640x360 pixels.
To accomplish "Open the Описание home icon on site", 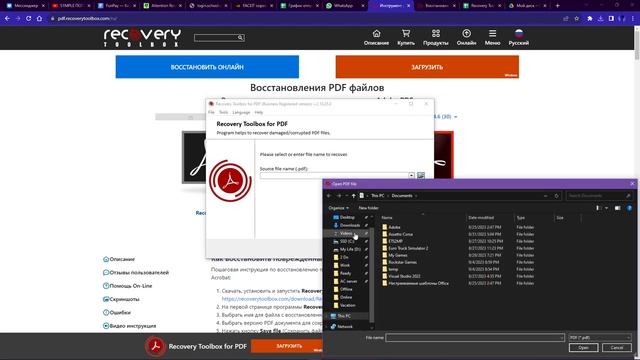I will pyautogui.click(x=376, y=33).
